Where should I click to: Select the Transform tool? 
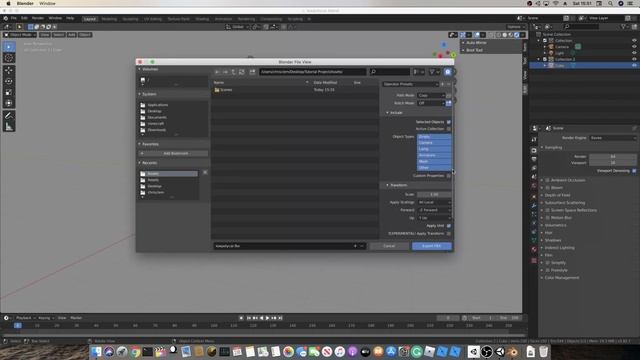click(9, 103)
